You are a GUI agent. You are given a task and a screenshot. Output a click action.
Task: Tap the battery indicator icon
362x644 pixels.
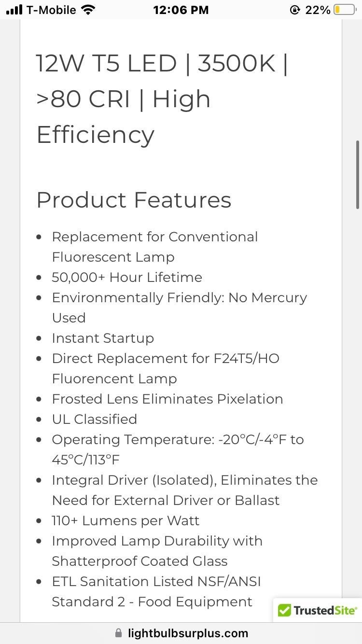point(345,10)
